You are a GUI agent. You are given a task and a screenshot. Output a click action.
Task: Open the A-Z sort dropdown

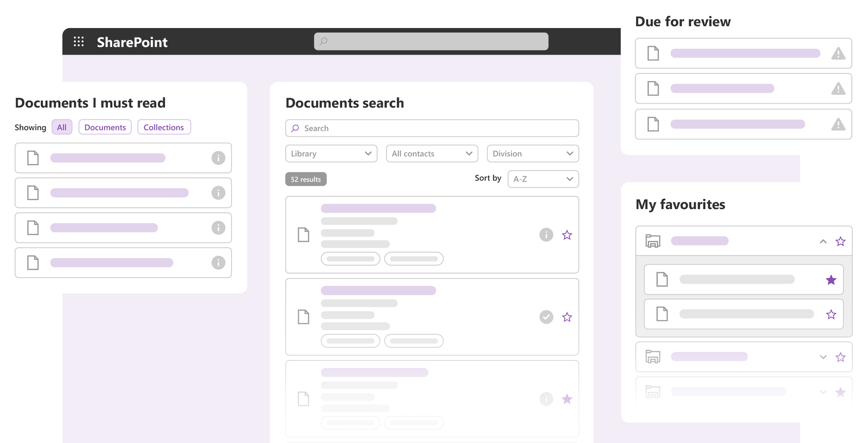(x=543, y=179)
